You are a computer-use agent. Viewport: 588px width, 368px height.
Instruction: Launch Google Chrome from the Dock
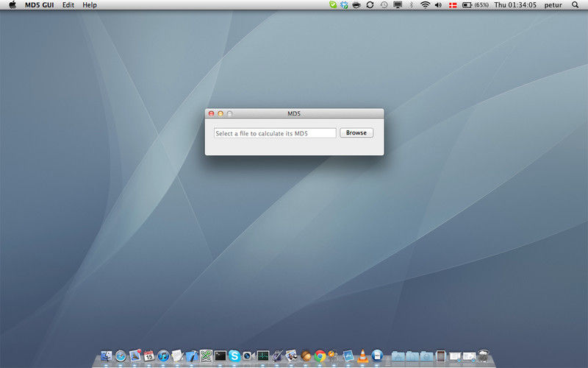coord(320,355)
